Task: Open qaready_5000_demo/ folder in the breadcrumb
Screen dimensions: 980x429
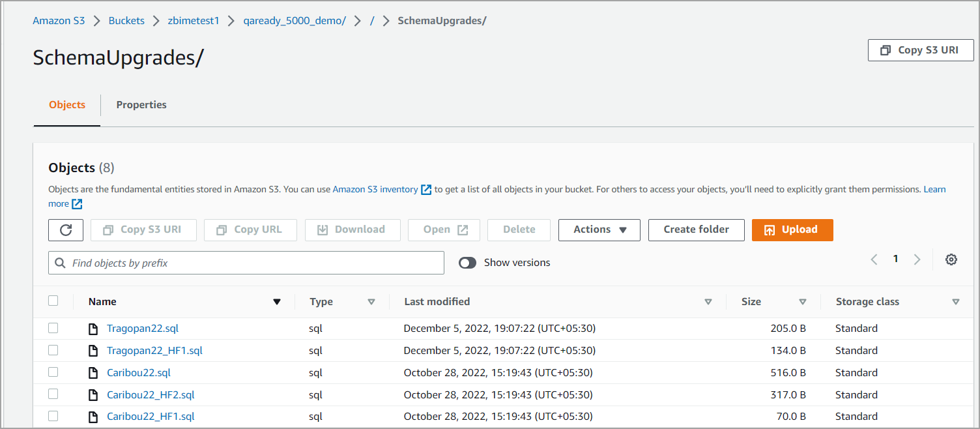Action: (x=295, y=21)
